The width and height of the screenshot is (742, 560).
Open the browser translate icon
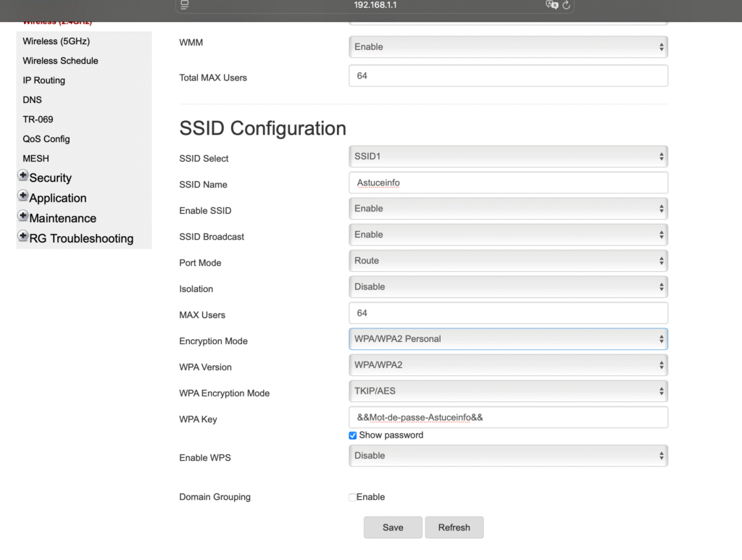(x=551, y=5)
